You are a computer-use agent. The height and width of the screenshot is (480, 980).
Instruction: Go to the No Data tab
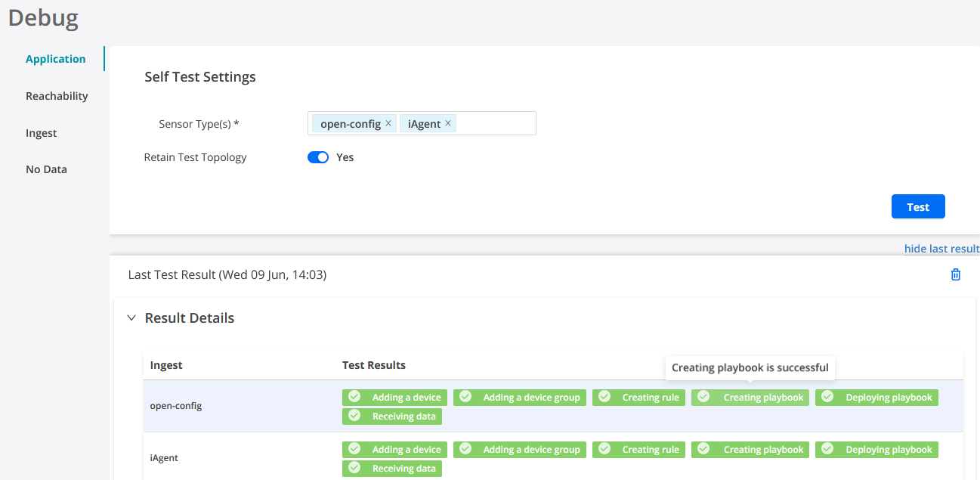tap(46, 169)
